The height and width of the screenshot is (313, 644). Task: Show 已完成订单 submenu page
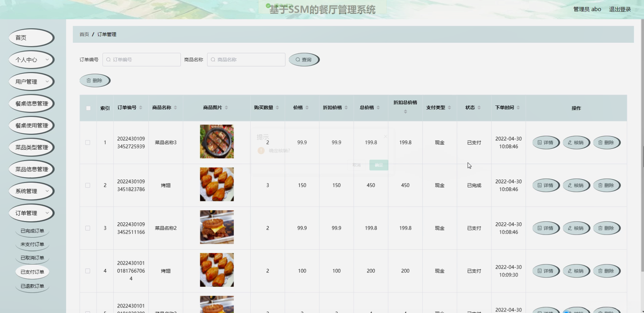pyautogui.click(x=32, y=231)
